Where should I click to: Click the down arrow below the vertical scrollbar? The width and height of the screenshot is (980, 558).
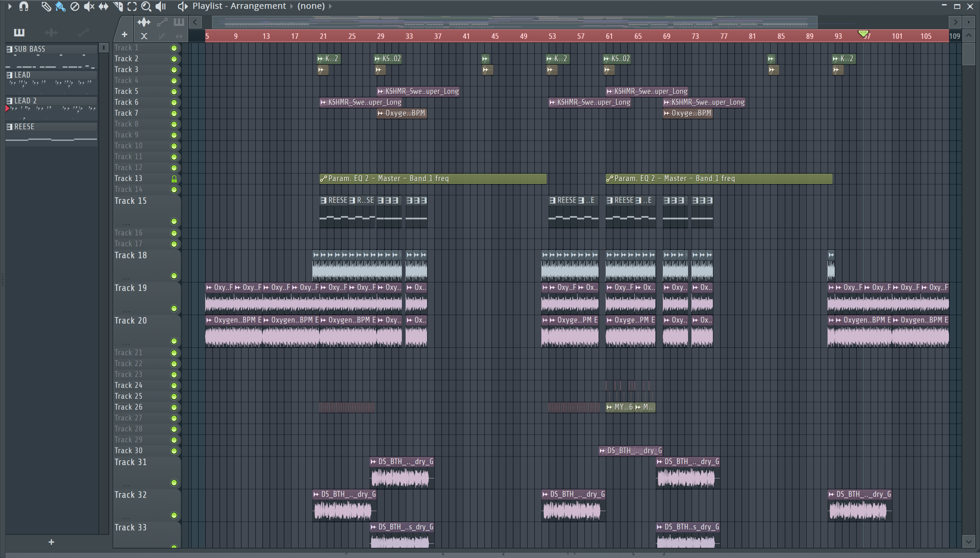968,542
